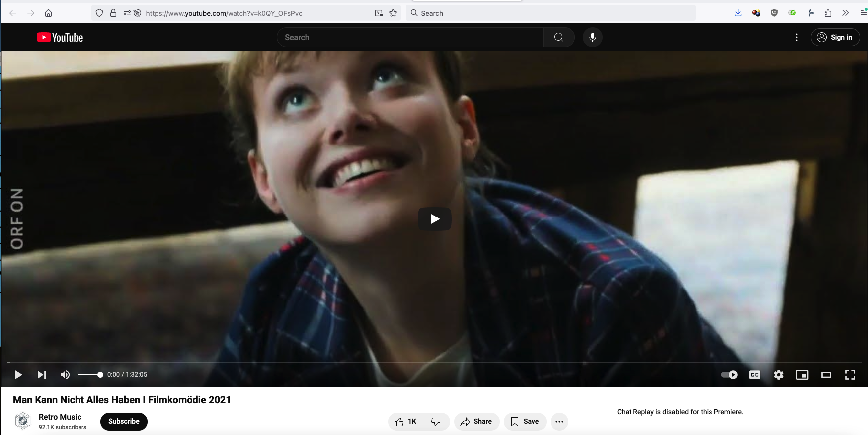The width and height of the screenshot is (868, 435).
Task: Toggle the autoplay switch
Action: (729, 375)
